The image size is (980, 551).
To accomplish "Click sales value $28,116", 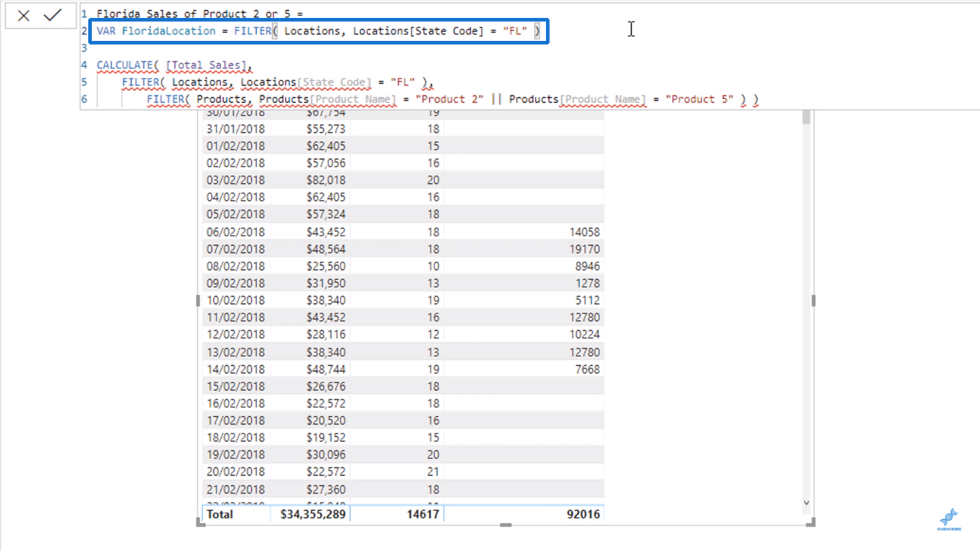I will coord(326,334).
